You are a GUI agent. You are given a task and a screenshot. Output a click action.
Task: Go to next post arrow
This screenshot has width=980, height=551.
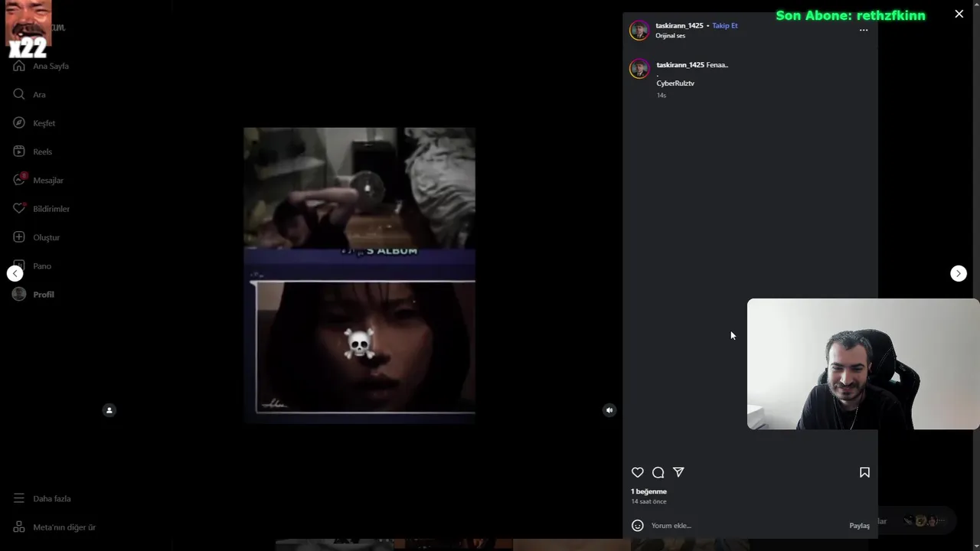(x=959, y=273)
